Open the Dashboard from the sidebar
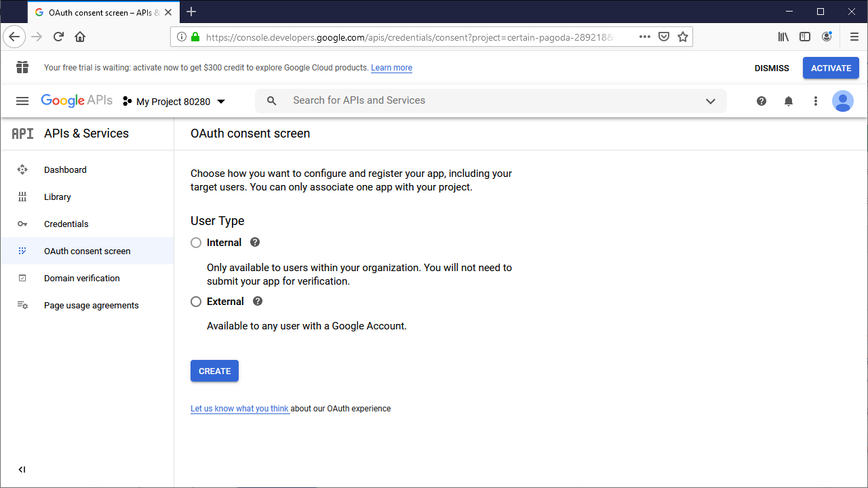Image resolution: width=868 pixels, height=488 pixels. (65, 169)
